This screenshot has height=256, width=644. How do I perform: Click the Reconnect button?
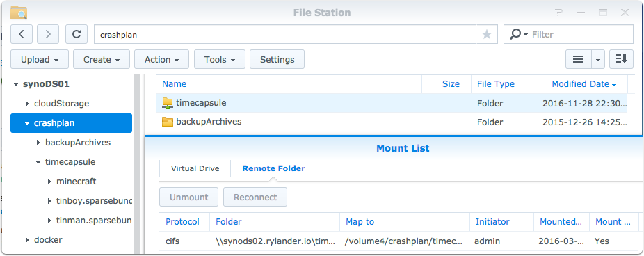[x=255, y=198]
